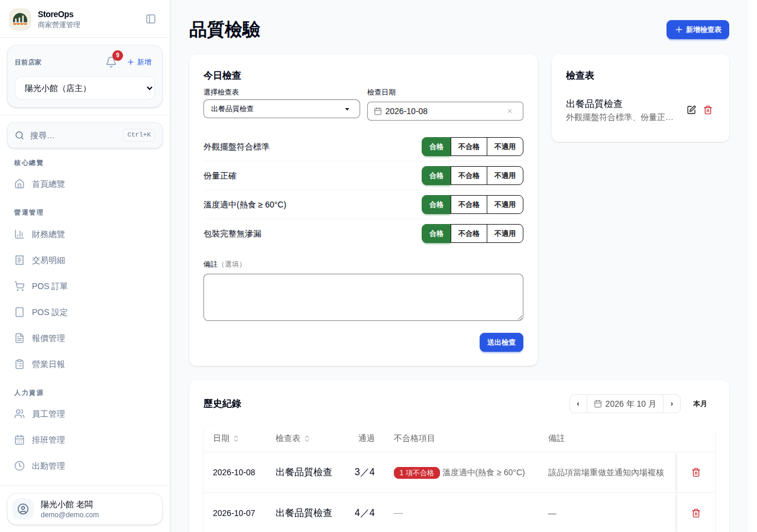
Task: Delete the 2026-10-07 history record
Action: tap(696, 513)
